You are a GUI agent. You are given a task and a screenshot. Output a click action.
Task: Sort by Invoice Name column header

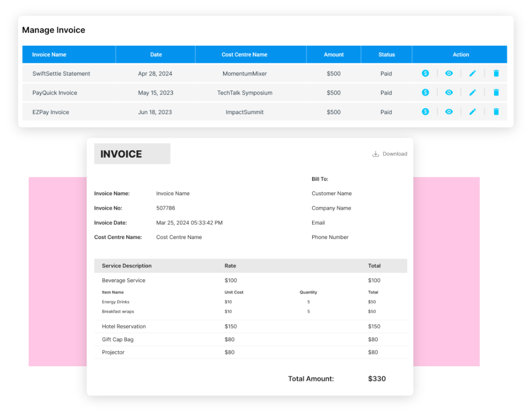pyautogui.click(x=49, y=55)
